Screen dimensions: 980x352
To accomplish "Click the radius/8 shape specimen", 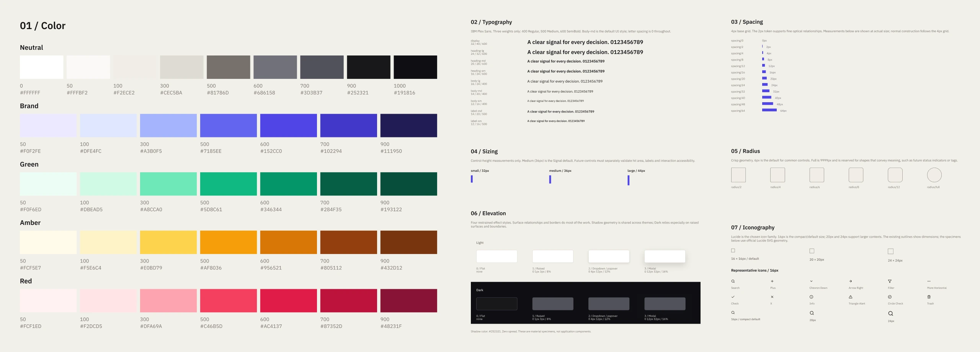I will 856,175.
